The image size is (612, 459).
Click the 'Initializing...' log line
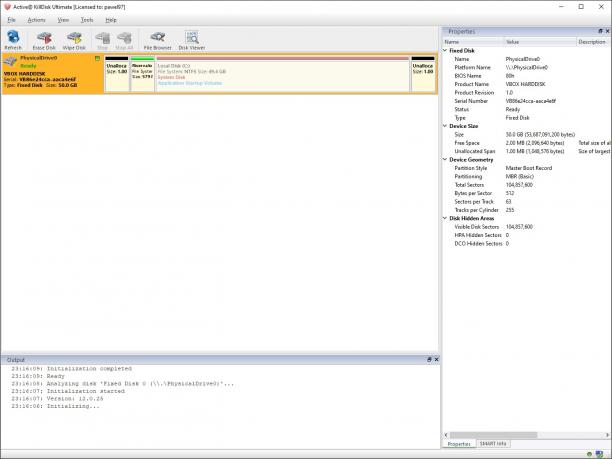point(55,406)
